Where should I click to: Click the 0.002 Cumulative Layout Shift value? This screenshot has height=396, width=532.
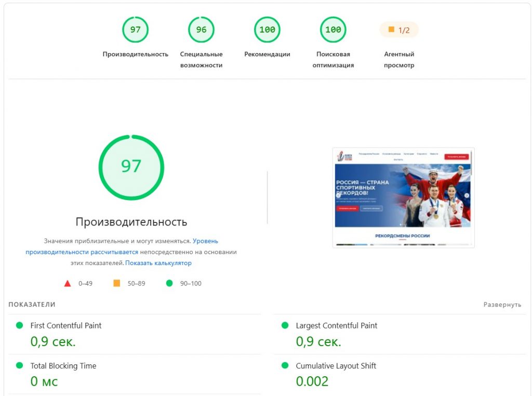[312, 381]
